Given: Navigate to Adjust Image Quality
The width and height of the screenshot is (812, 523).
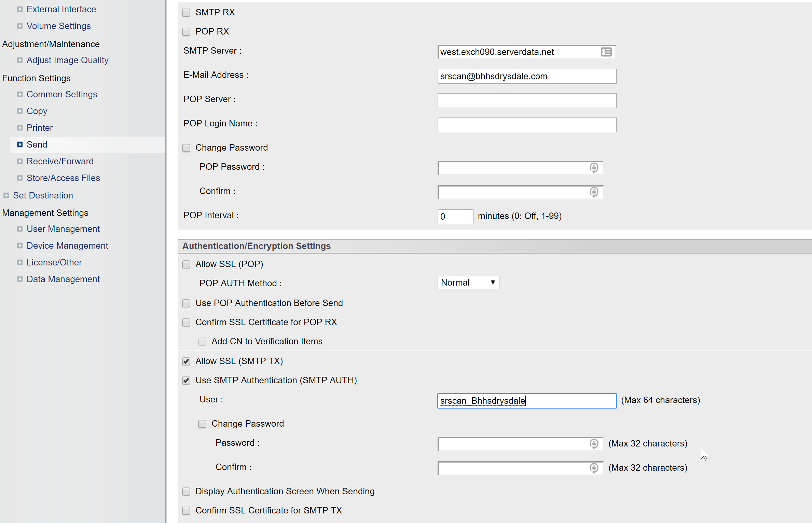Looking at the screenshot, I should click(x=67, y=60).
